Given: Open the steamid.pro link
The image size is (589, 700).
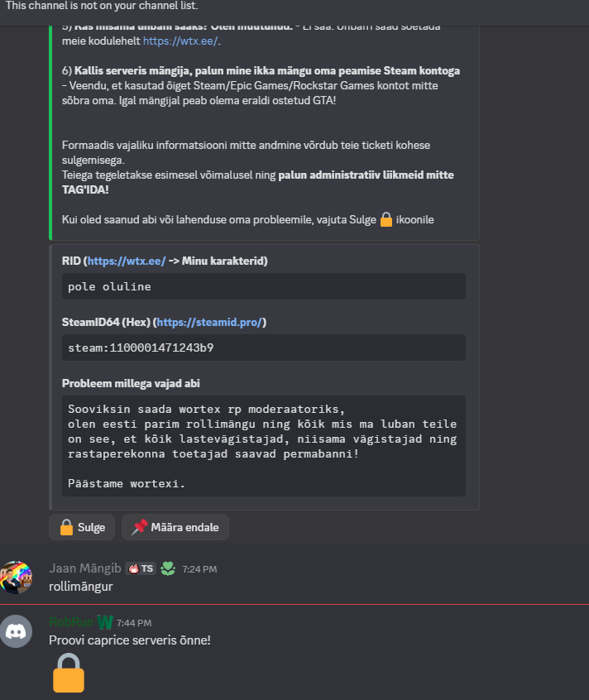Looking at the screenshot, I should point(211,322).
